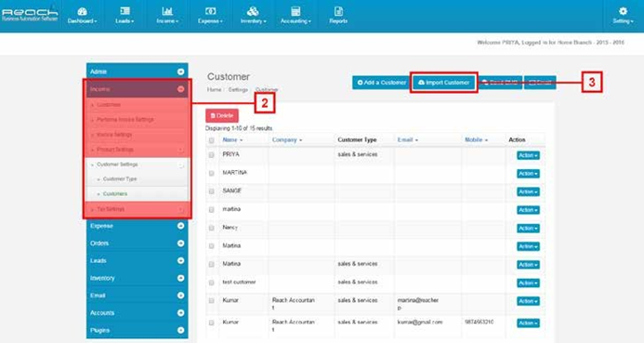Open the Dashboard gauge icon menu
Screen dimensions: 644x343
[x=82, y=11]
